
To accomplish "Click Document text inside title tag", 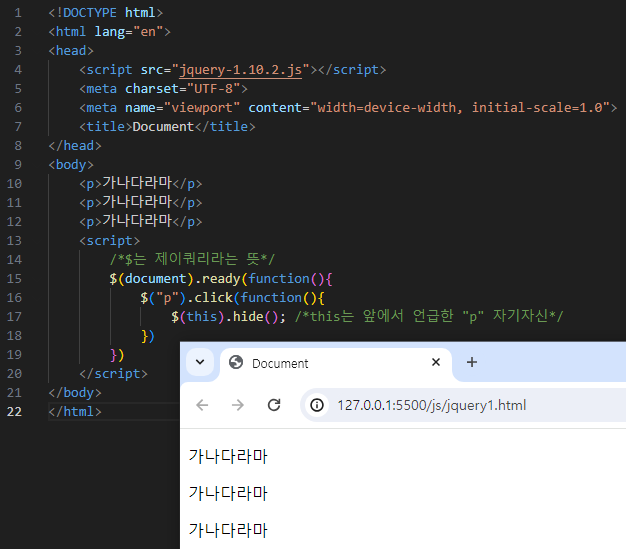I will 163,127.
